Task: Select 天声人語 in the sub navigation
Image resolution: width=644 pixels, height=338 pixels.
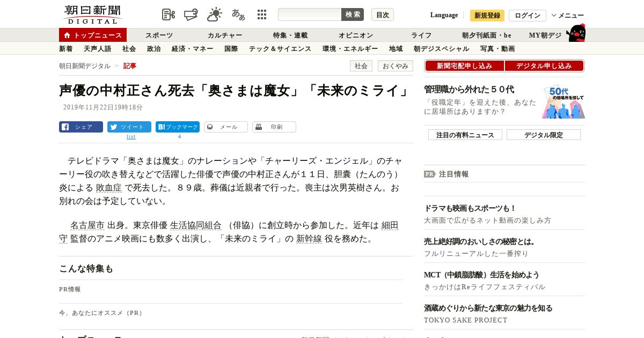Action: [98, 49]
